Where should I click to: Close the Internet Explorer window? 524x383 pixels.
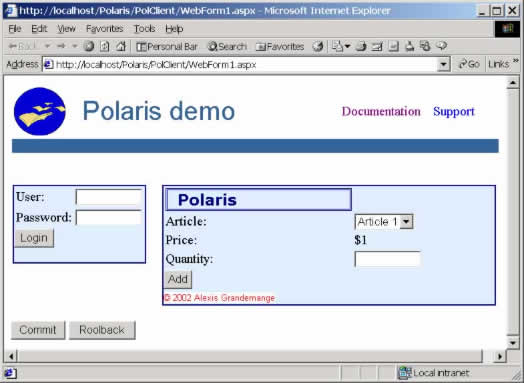[x=513, y=11]
